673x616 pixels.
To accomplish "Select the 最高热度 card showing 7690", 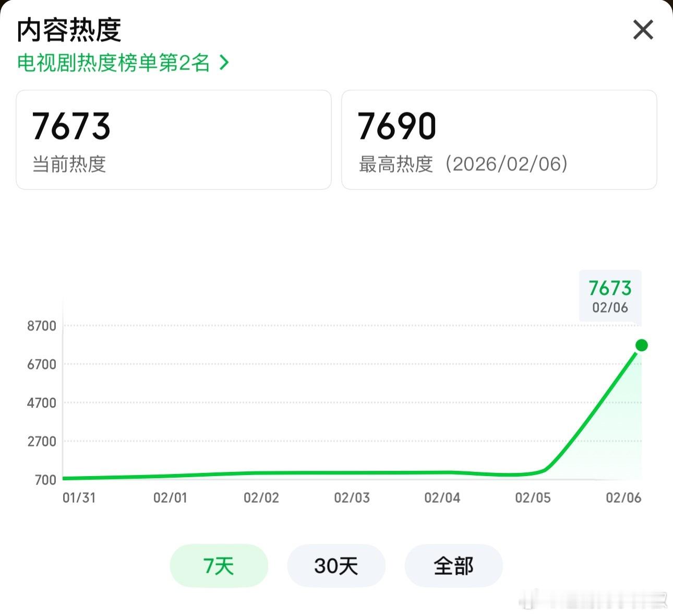I will (499, 139).
